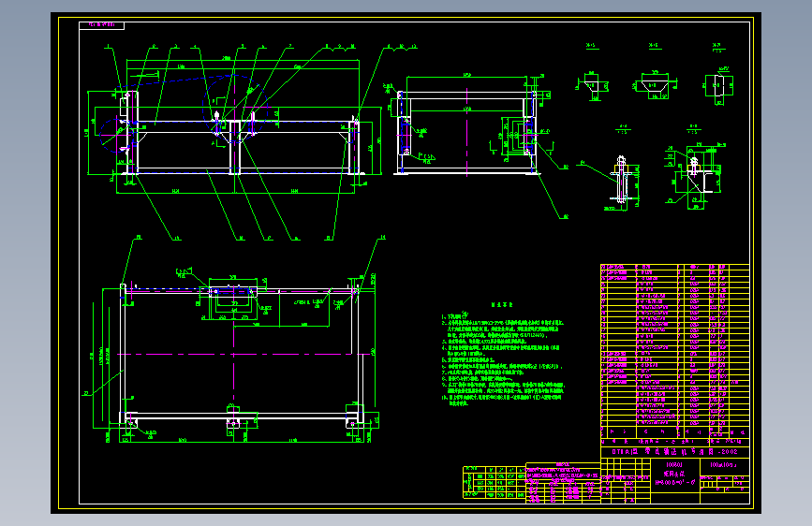Click the small green dimension table beside title block
Image resolution: width=812 pixels, height=526 pixels.
click(495, 482)
